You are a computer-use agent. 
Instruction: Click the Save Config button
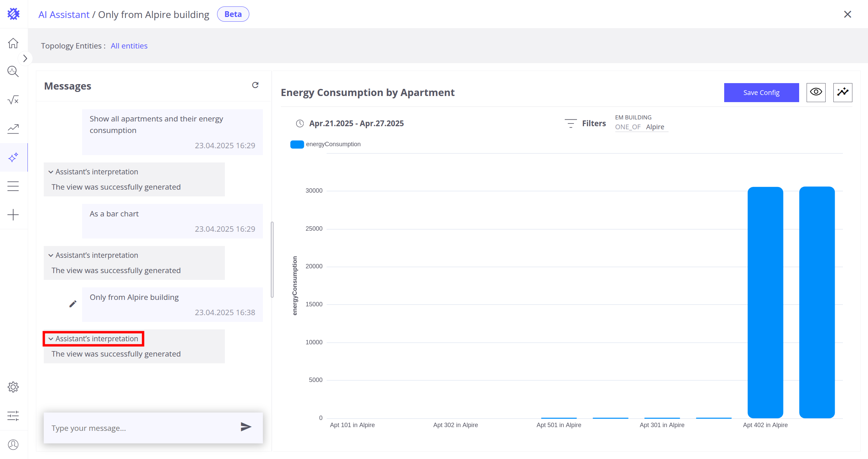click(761, 92)
